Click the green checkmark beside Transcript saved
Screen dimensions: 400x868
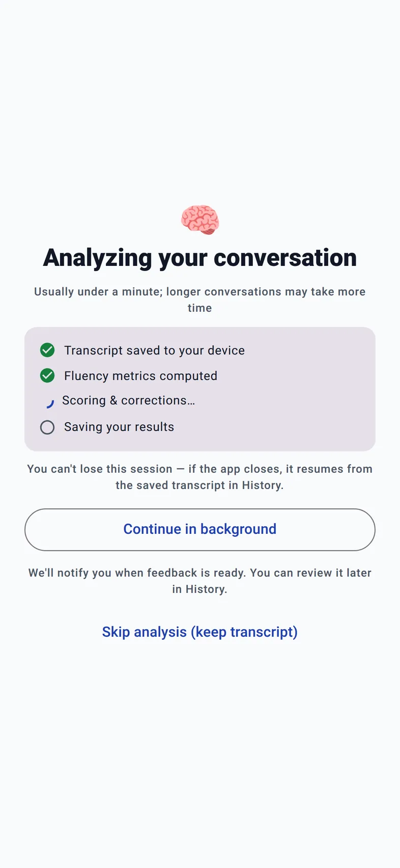pyautogui.click(x=47, y=350)
